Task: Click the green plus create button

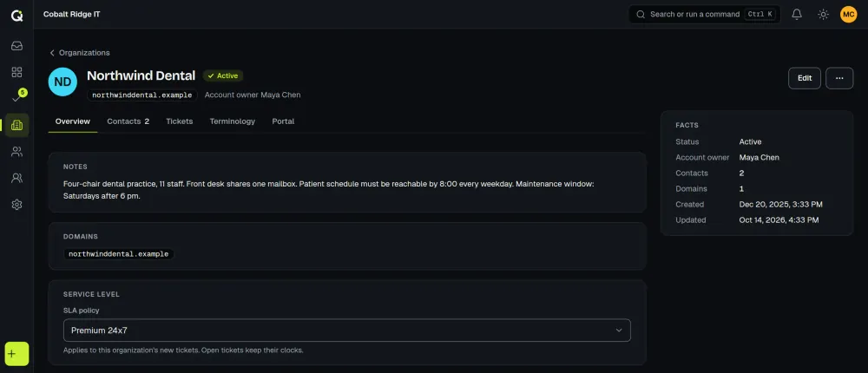Action: coord(16,354)
